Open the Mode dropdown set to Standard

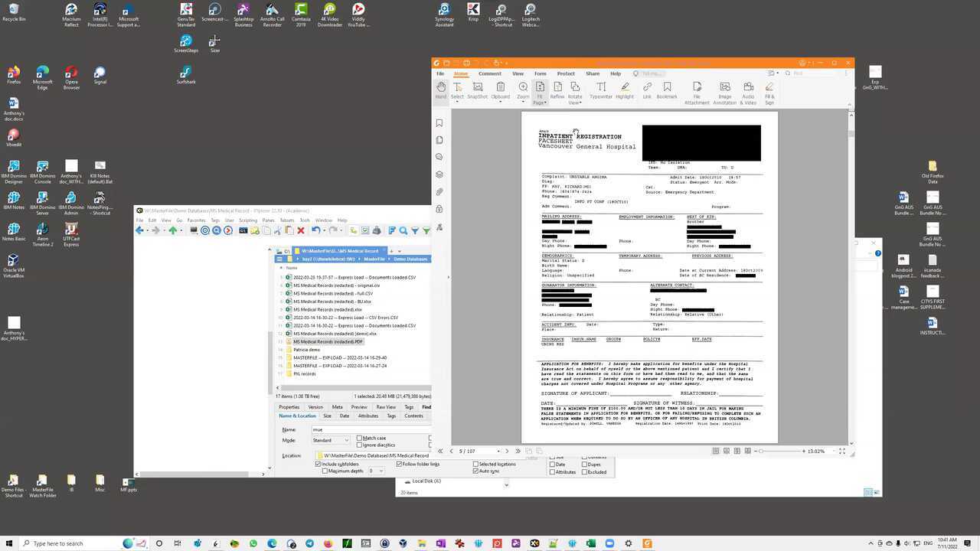coord(331,440)
